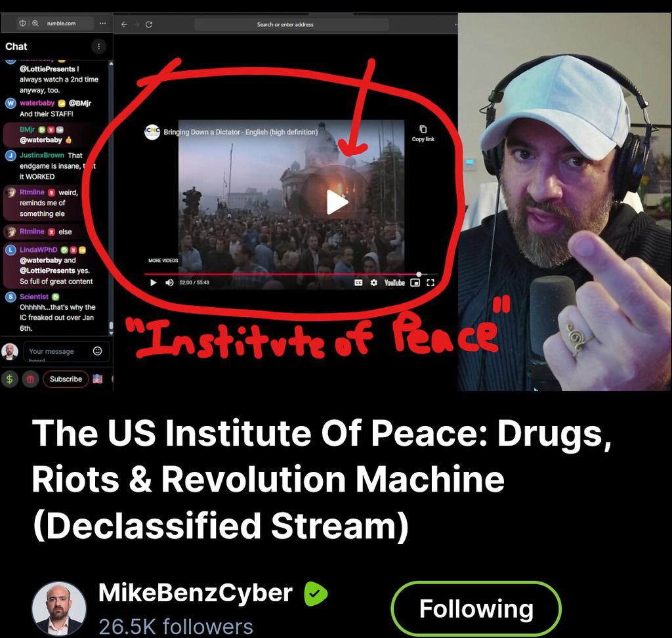Toggle the Following button for MikeBenzCyber

click(476, 608)
